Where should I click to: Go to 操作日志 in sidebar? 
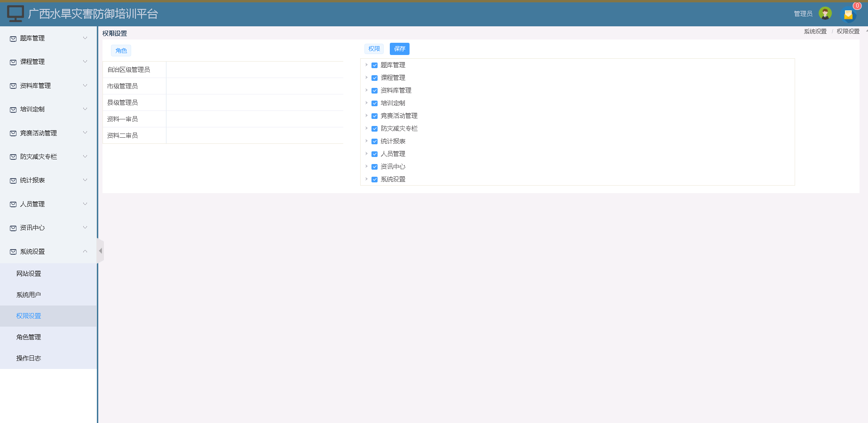coord(29,358)
